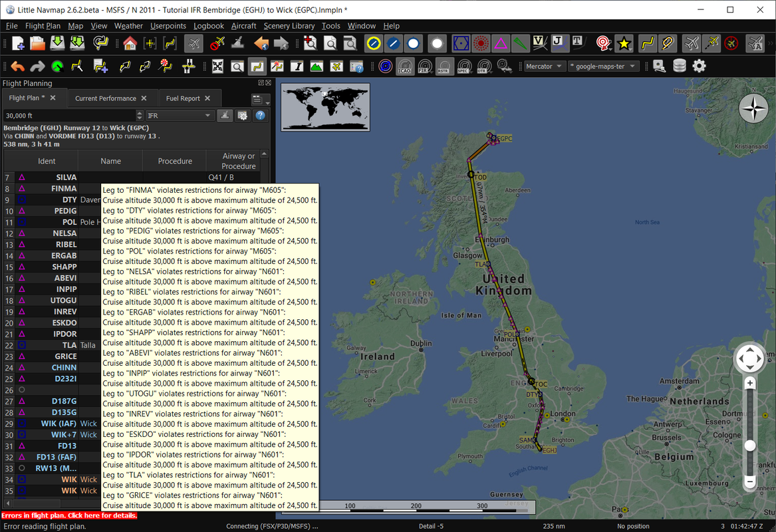Toggle NDB stations display
This screenshot has height=532, width=776.
481,43
